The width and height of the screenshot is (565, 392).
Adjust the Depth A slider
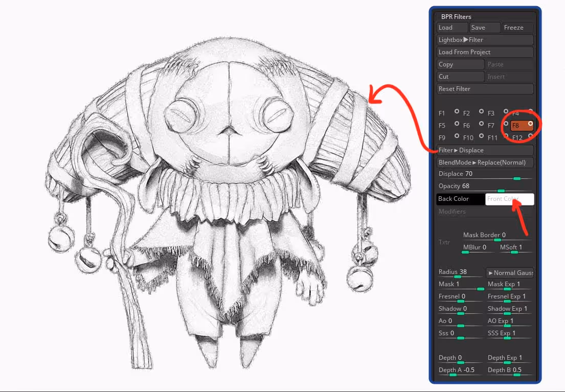click(x=460, y=371)
